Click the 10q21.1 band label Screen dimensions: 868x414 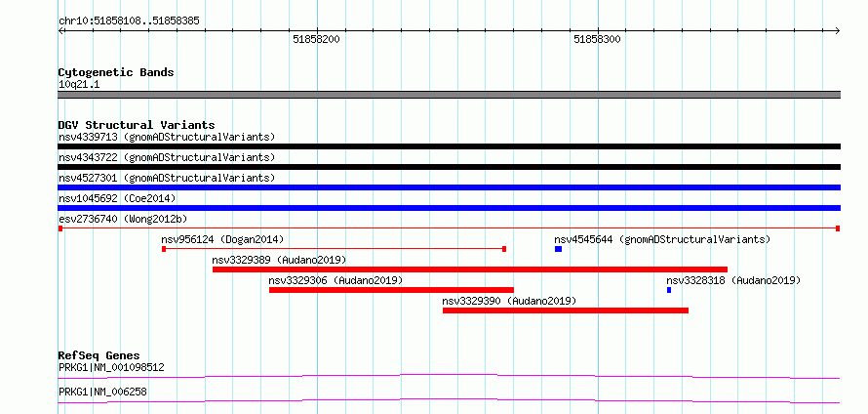[79, 85]
